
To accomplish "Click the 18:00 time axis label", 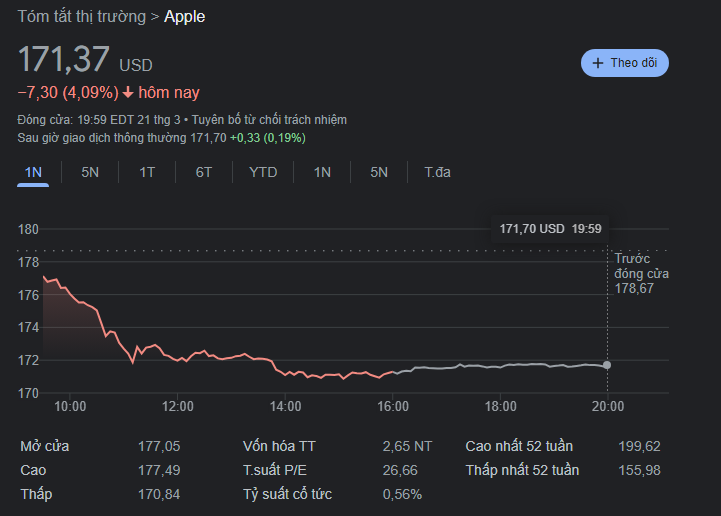I will click(x=500, y=407).
